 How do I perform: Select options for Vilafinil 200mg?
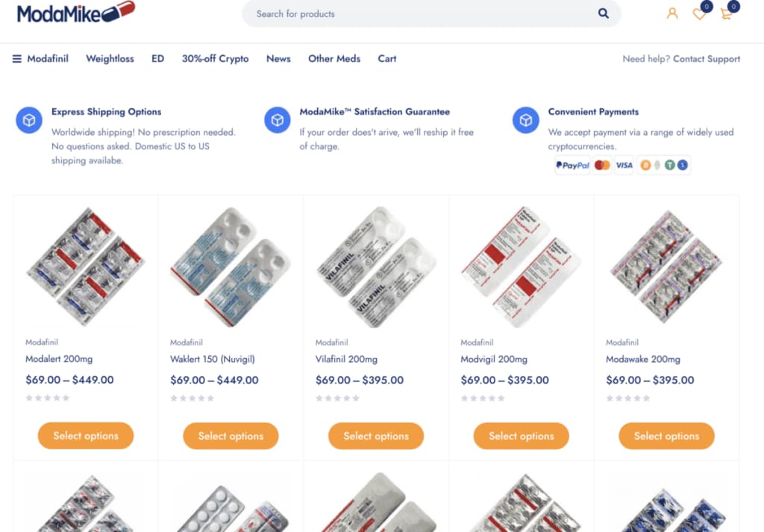[376, 436]
